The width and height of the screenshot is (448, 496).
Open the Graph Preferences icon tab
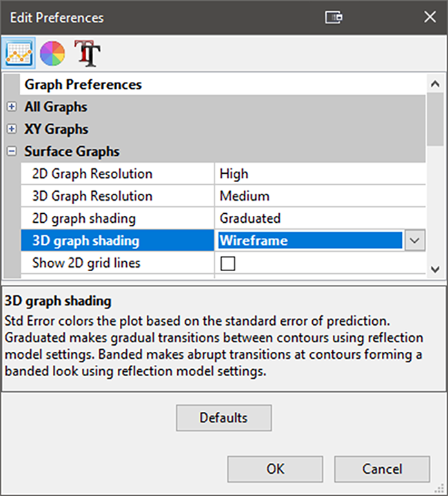pos(19,52)
